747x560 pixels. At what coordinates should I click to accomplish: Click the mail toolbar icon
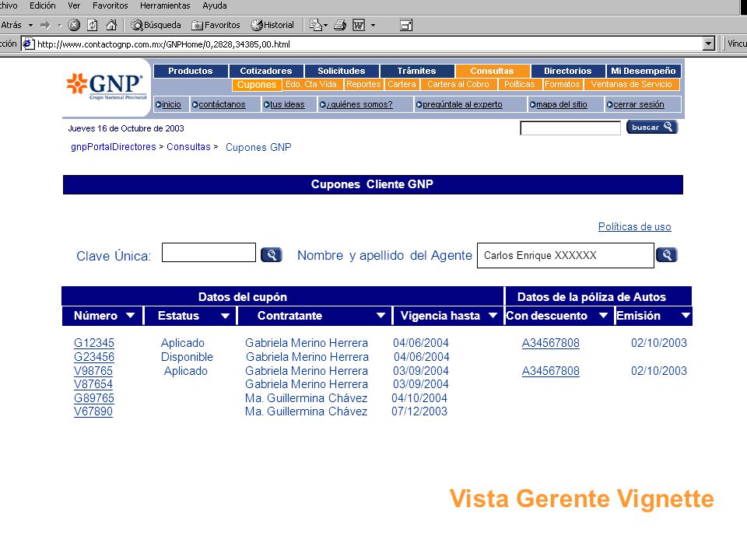point(315,25)
